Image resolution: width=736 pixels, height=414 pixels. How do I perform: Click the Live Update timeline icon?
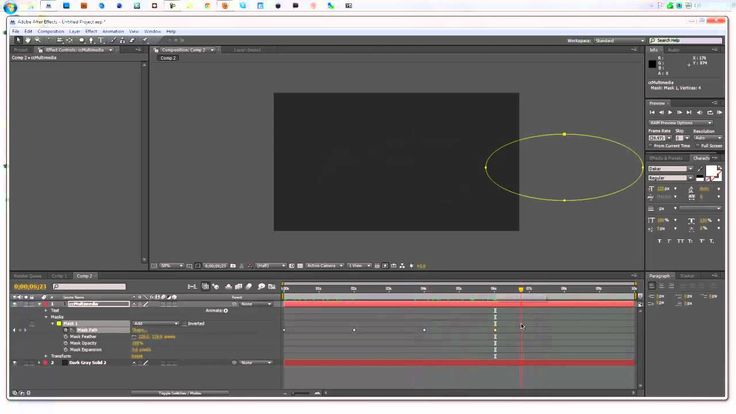pyautogui.click(x=205, y=286)
